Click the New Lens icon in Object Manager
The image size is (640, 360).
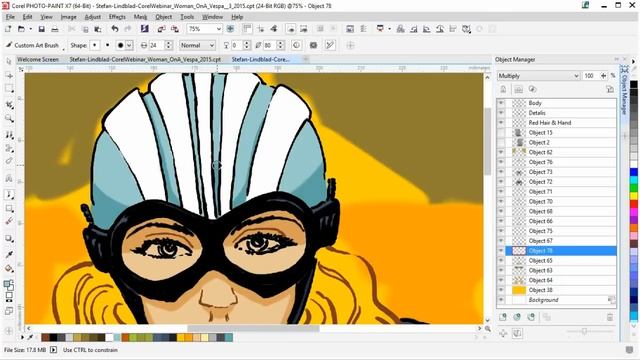[517, 317]
